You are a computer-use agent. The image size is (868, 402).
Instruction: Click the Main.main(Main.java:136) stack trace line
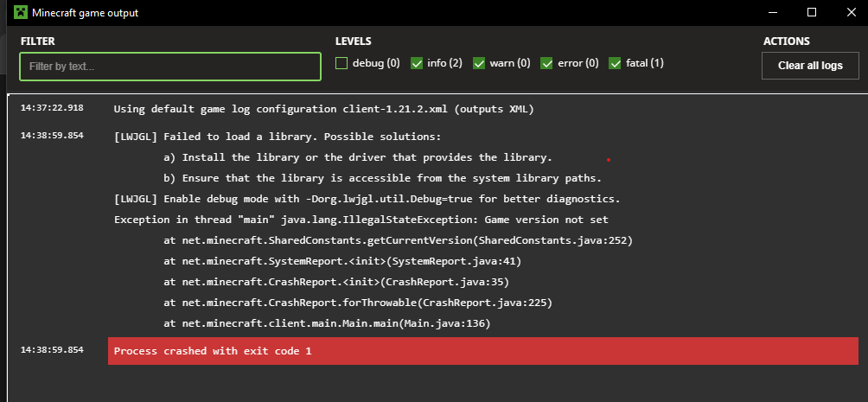pyautogui.click(x=327, y=324)
